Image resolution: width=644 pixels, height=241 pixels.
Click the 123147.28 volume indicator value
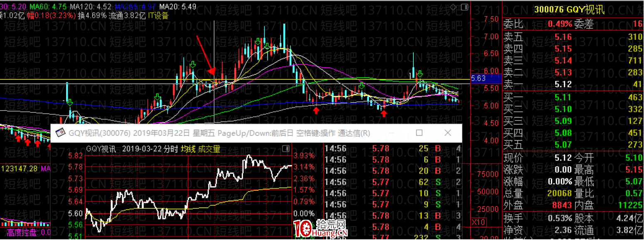[20, 169]
